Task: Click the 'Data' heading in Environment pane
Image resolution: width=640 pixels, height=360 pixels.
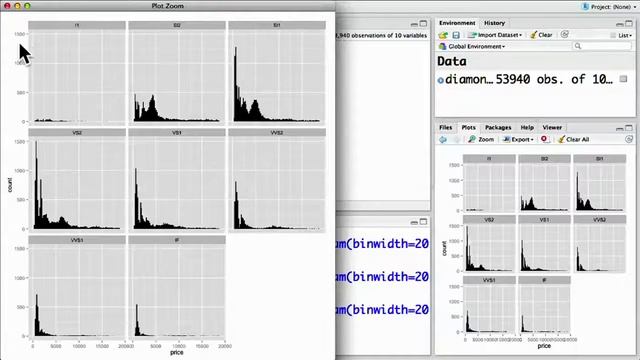Action: [452, 61]
